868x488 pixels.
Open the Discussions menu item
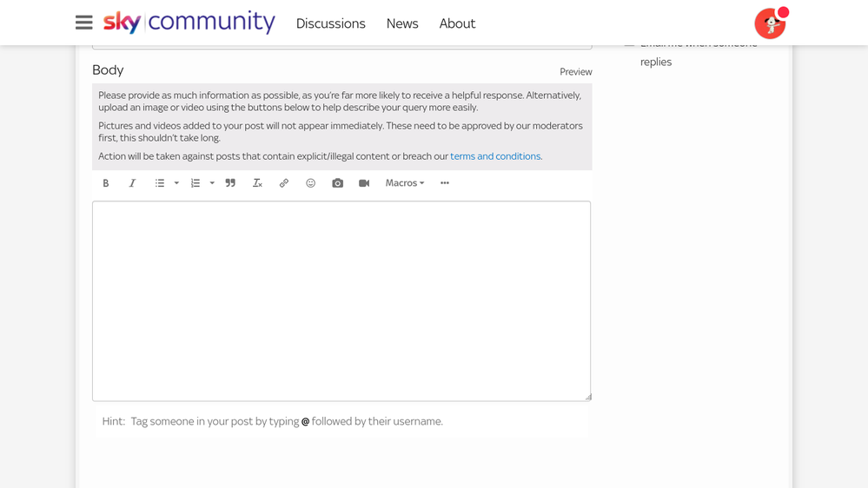pos(330,23)
